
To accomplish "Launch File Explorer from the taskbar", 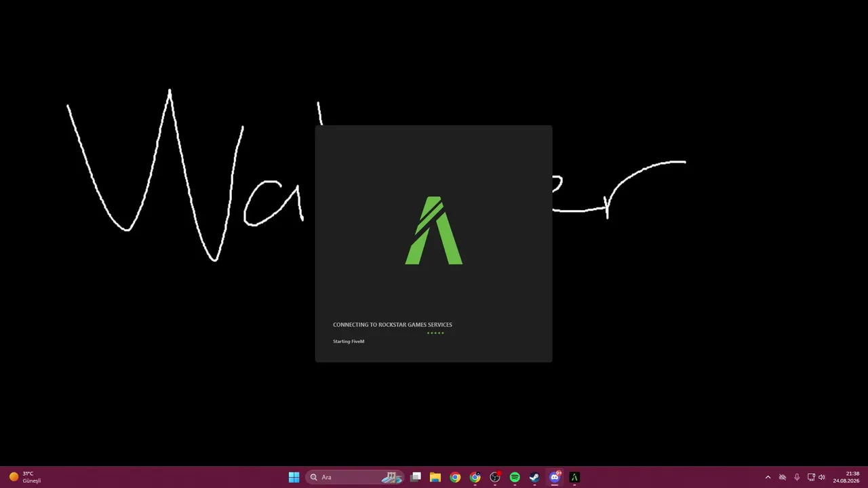I will (435, 477).
